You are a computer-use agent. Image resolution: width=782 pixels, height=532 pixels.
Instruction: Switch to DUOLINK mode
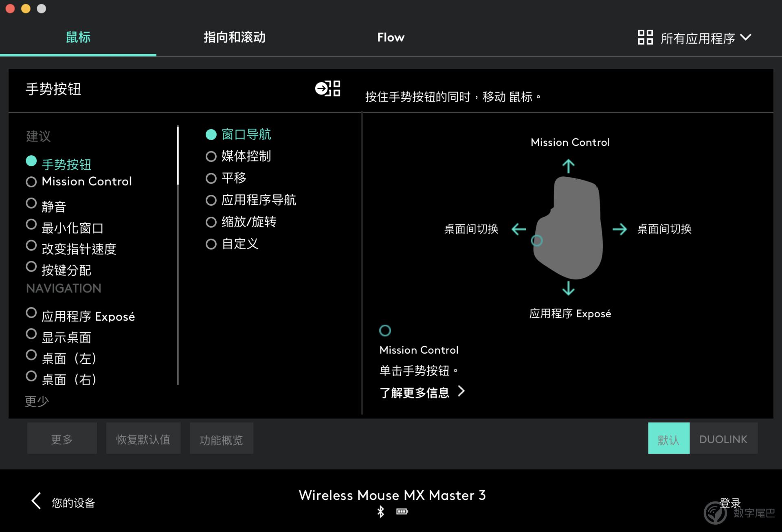coord(723,438)
